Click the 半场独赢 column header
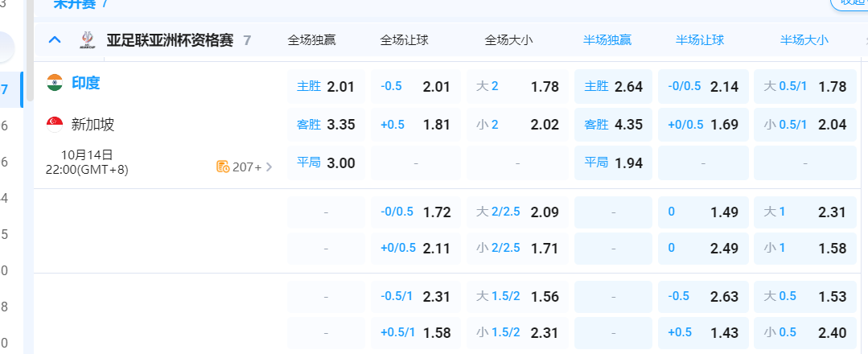This screenshot has height=354, width=868. [x=607, y=39]
